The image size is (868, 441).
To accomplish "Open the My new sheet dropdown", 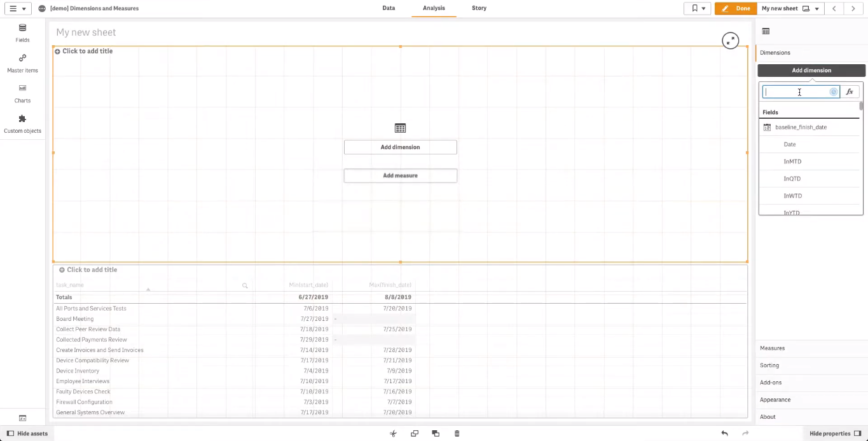I will point(816,8).
